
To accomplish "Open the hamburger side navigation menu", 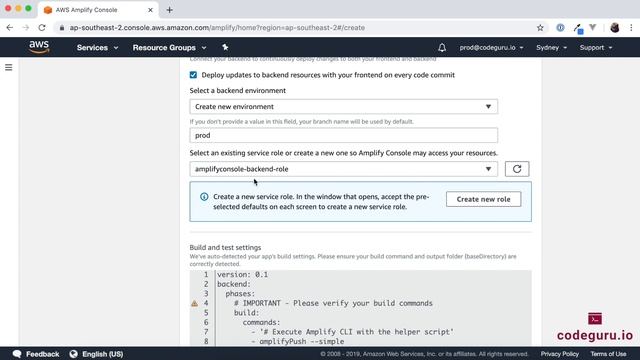I will (9, 67).
